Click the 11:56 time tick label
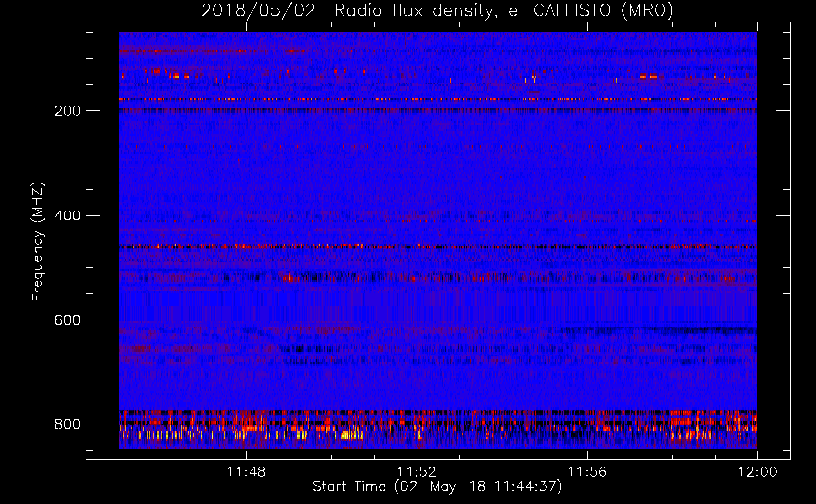Image resolution: width=816 pixels, height=504 pixels. pos(587,472)
